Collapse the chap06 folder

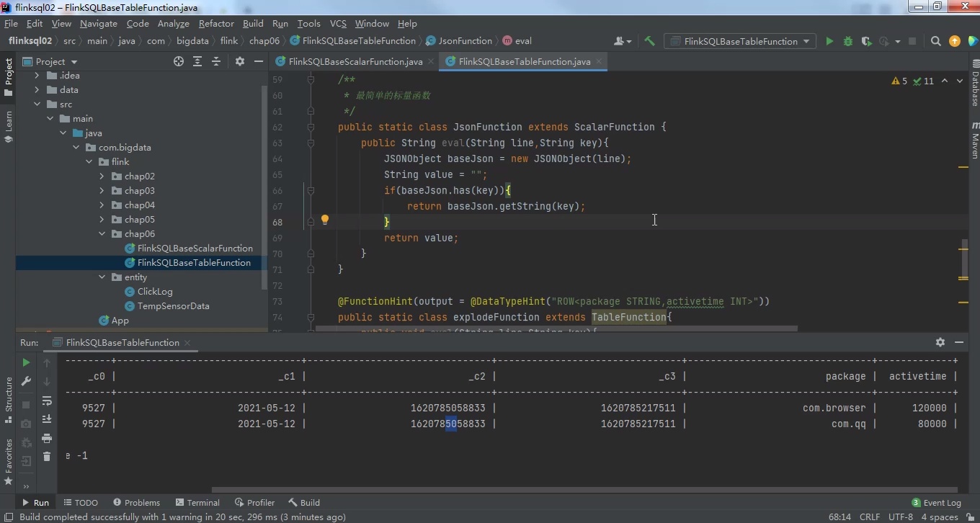pyautogui.click(x=102, y=234)
